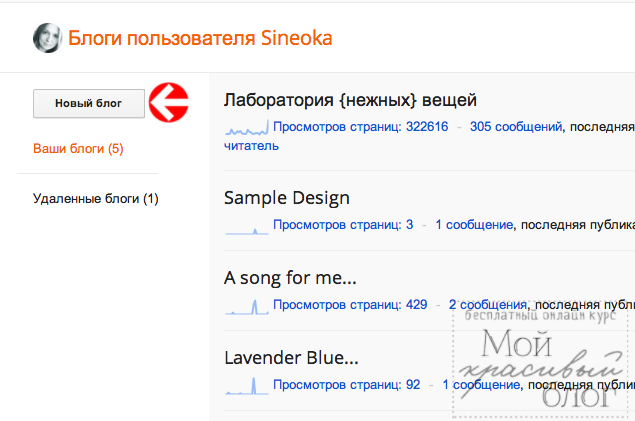Viewport: 635px width, 421px height.
Task: Click the red arrow icon beside Новый блог
Action: tap(168, 102)
